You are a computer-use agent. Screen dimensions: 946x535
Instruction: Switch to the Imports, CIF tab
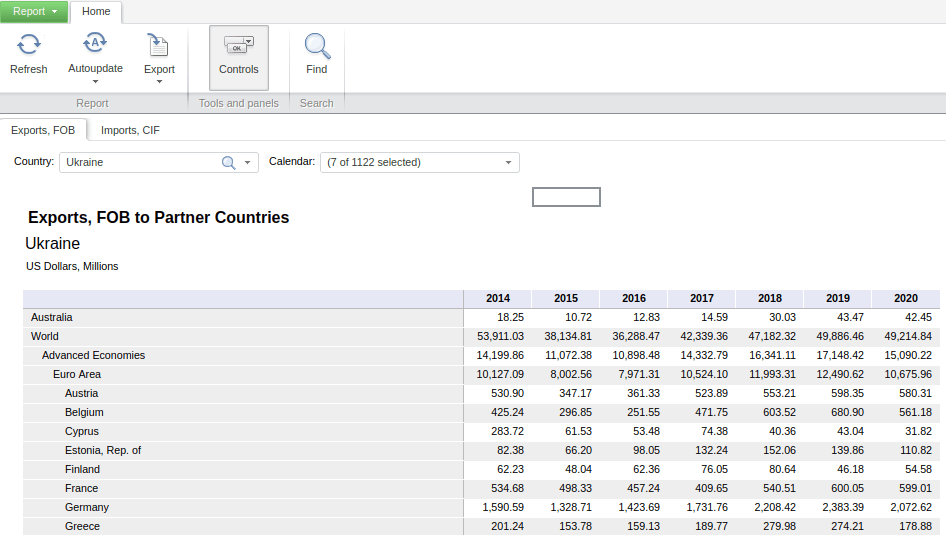coord(130,130)
